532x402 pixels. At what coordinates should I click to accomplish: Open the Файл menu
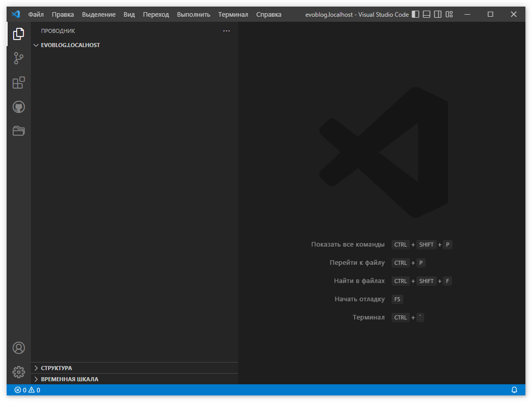click(x=35, y=14)
